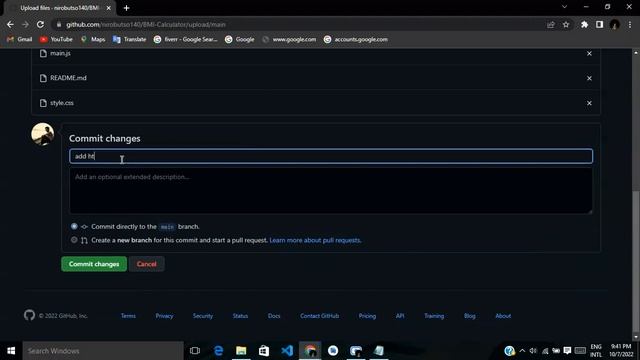The width and height of the screenshot is (640, 360).
Task: Open the Translate bookmark
Action: pyautogui.click(x=129, y=40)
